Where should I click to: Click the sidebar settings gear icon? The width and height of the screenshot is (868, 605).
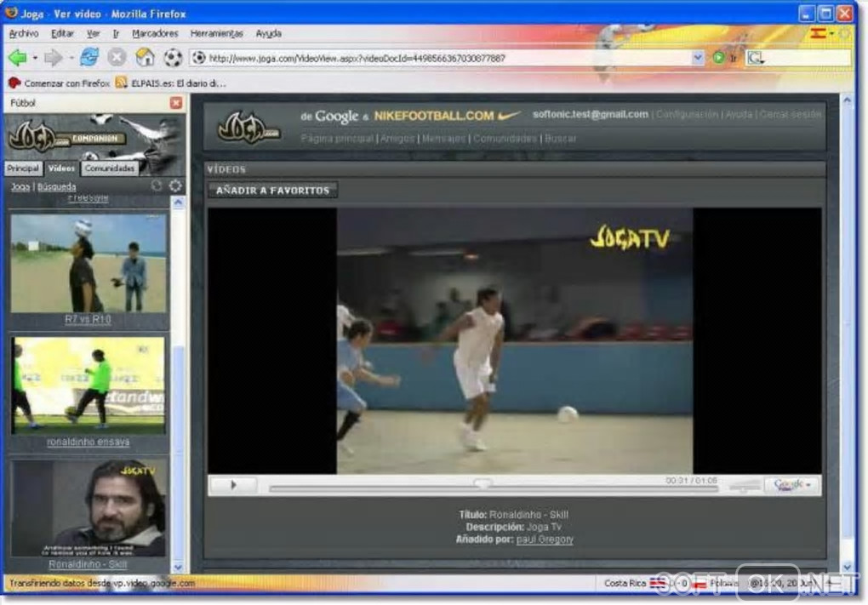coord(175,186)
